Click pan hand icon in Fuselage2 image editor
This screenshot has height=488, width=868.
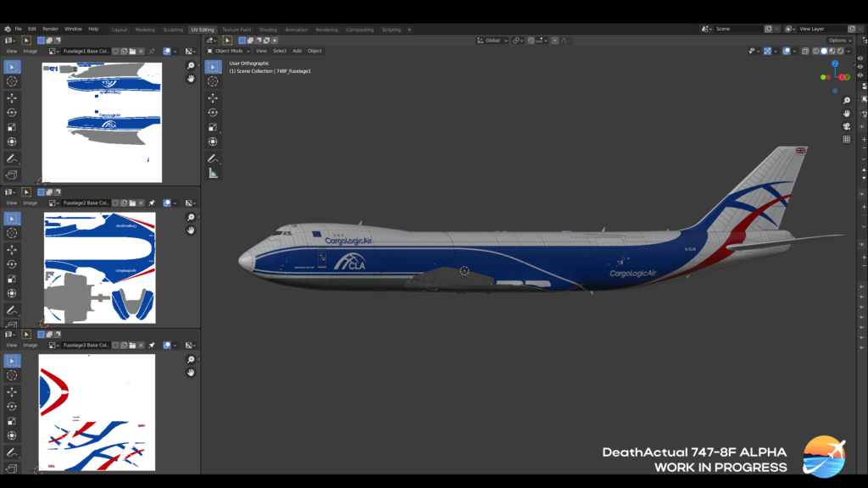point(191,230)
